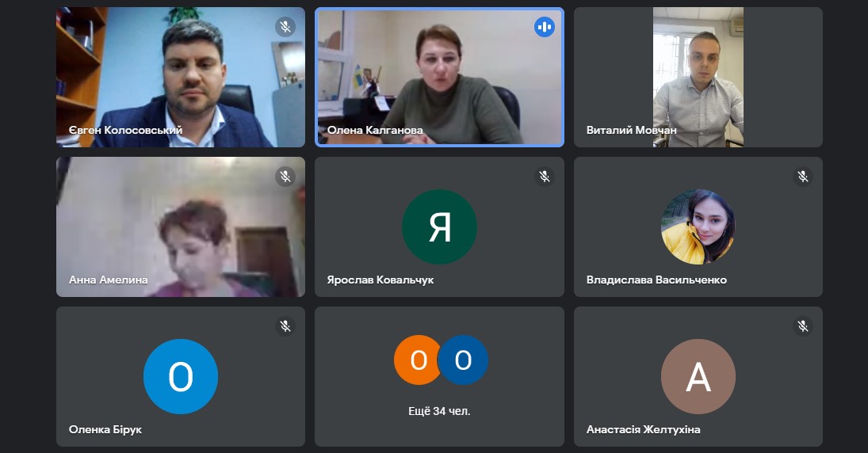Click the orange О avatar in overflow tile
The image size is (868, 453).
418,360
